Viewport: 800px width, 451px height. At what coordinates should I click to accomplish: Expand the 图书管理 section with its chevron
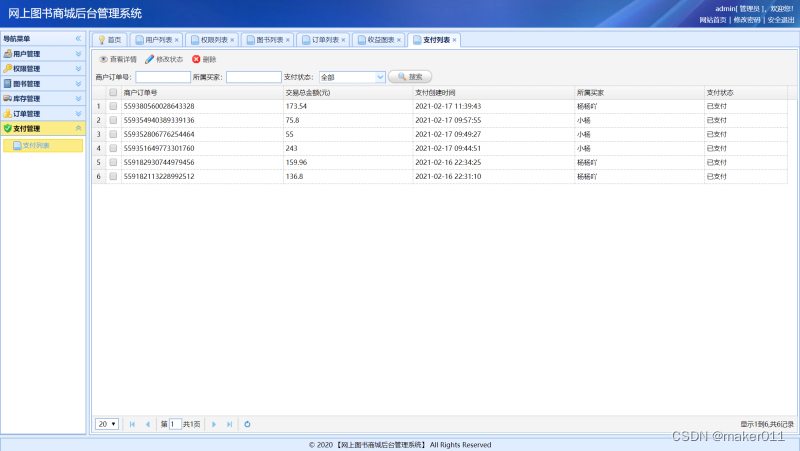[x=78, y=83]
